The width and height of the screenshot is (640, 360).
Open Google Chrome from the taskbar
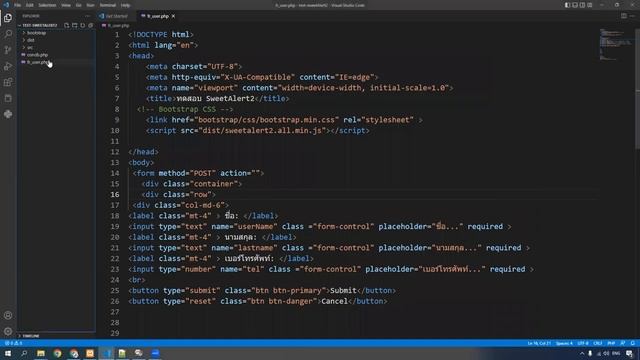(58, 353)
